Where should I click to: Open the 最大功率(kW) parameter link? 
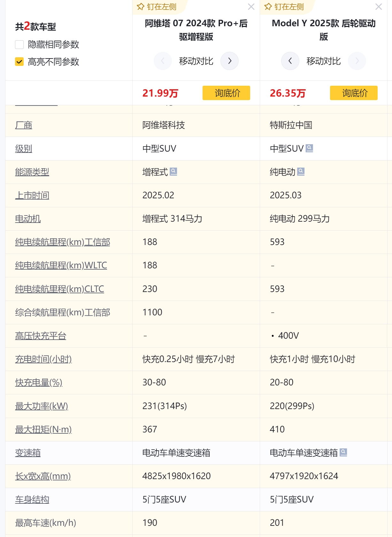click(42, 406)
